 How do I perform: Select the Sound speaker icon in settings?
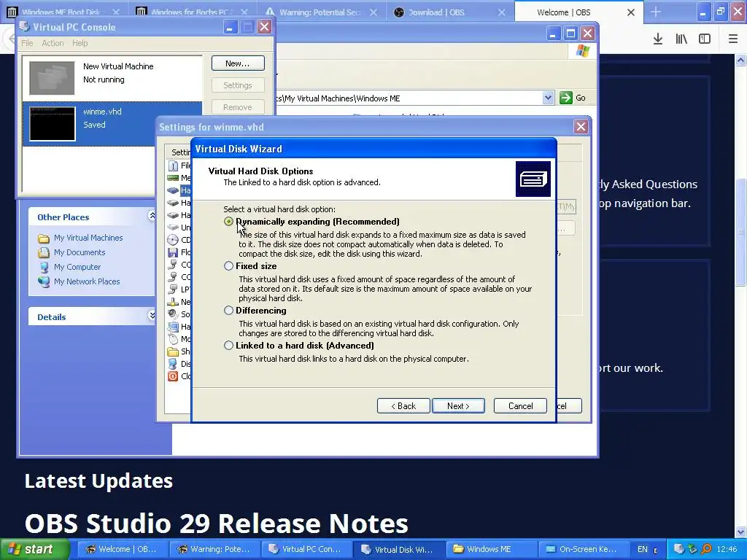tap(173, 314)
